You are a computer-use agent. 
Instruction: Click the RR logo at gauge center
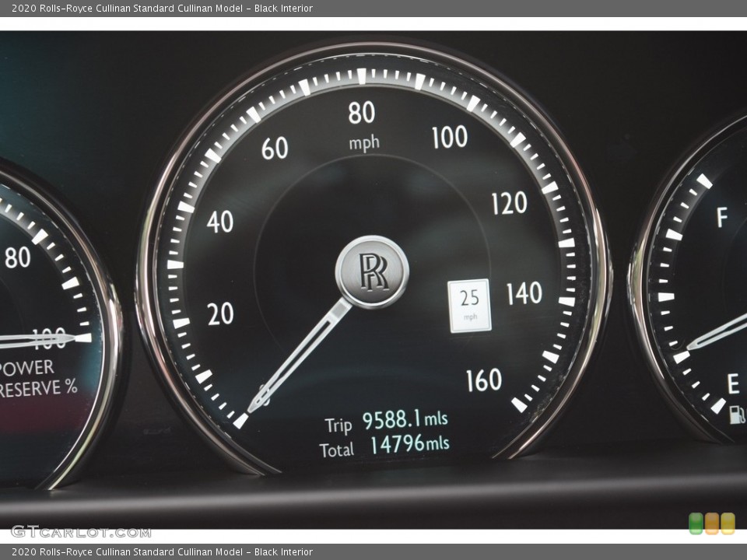click(x=372, y=272)
